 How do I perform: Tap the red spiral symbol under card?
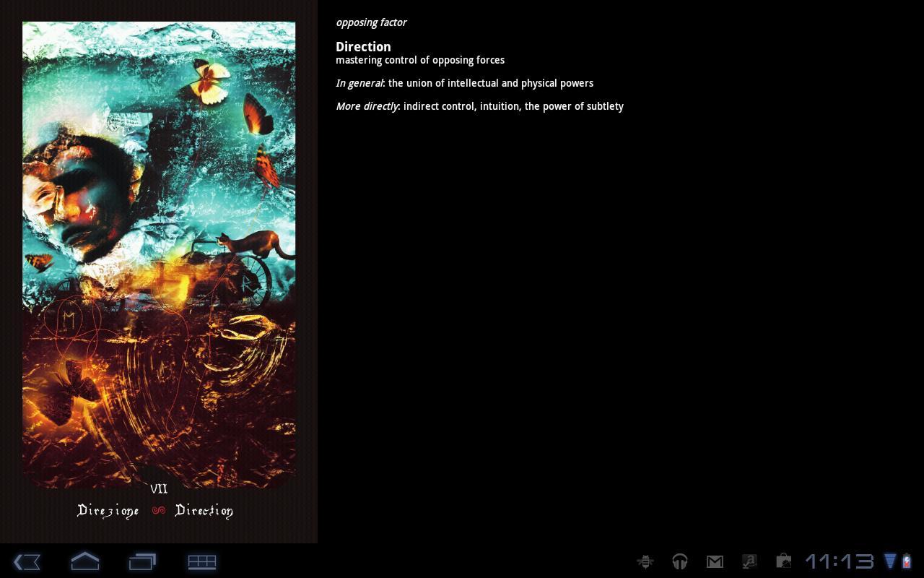tap(159, 511)
